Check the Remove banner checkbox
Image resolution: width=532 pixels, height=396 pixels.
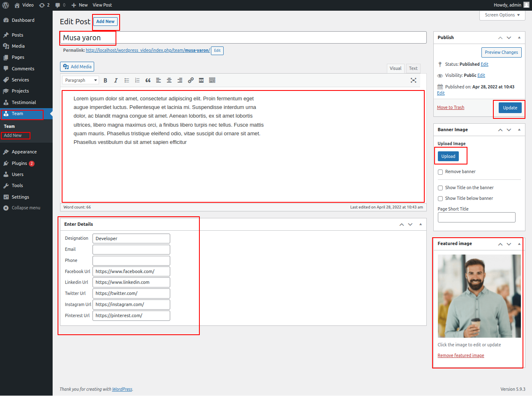440,172
